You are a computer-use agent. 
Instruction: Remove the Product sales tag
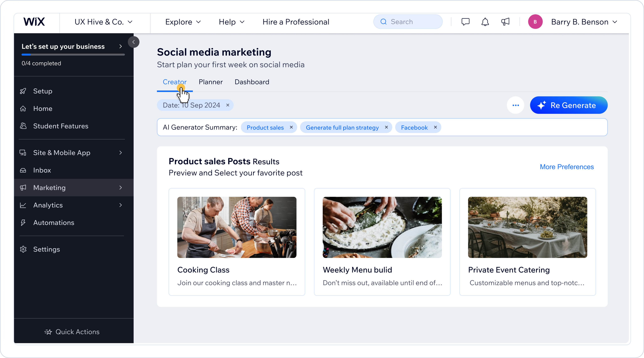291,127
